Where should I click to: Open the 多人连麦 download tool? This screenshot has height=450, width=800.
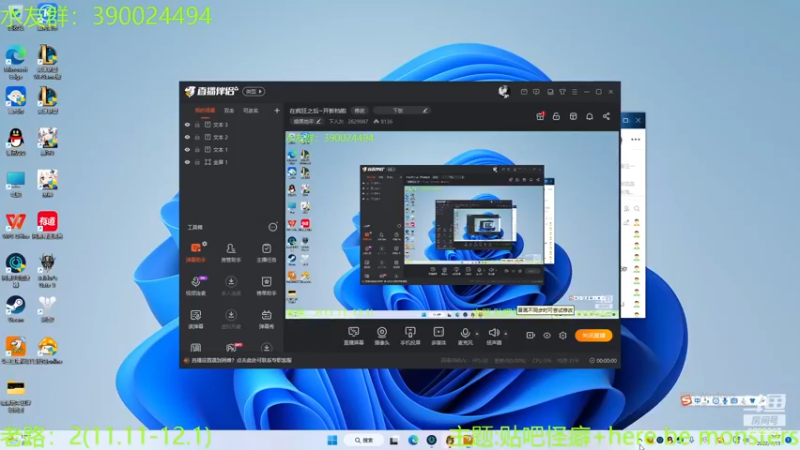(231, 286)
